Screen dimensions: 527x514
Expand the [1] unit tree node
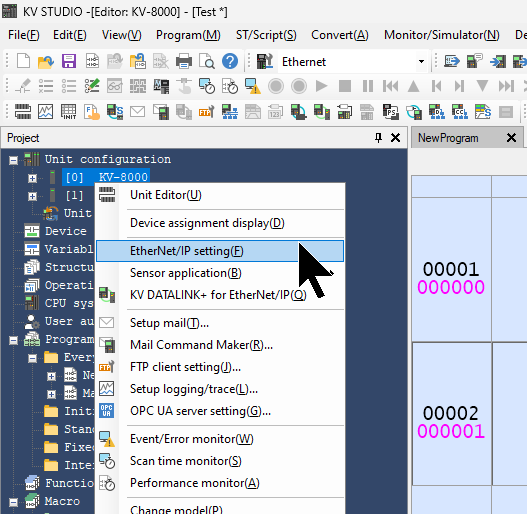click(32, 196)
